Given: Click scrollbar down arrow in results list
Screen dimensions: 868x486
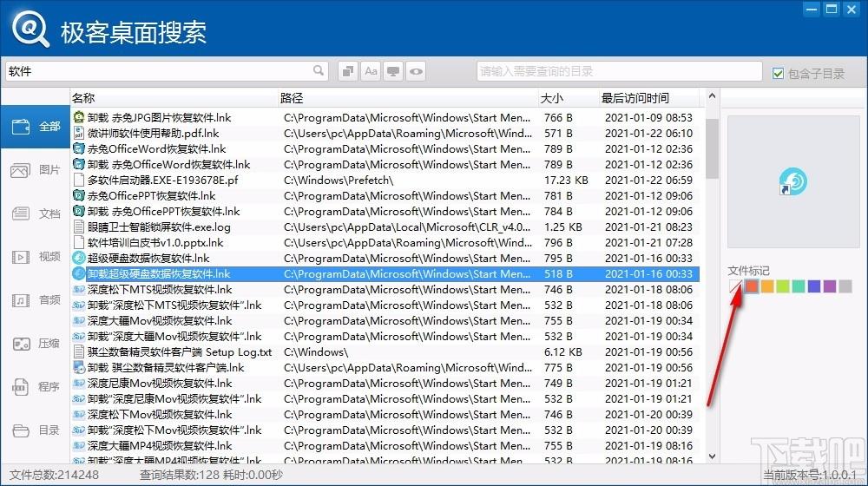Looking at the screenshot, I should (x=712, y=456).
